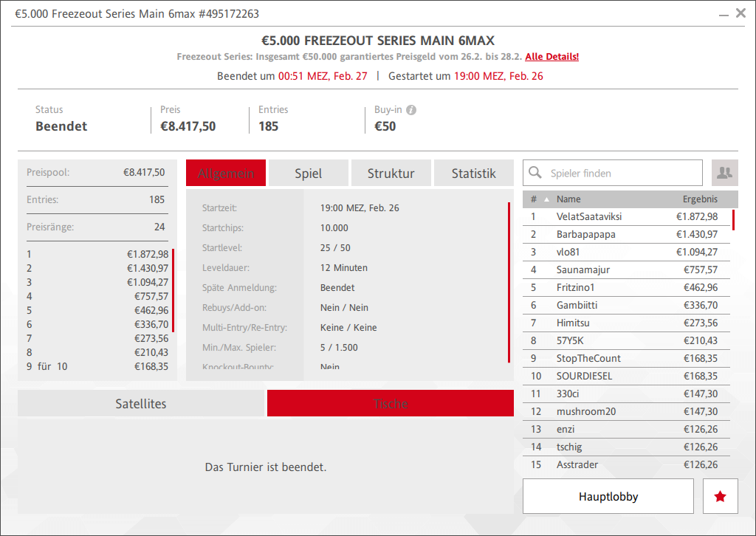This screenshot has width=756, height=536.
Task: Select the Tische tab
Action: point(391,403)
